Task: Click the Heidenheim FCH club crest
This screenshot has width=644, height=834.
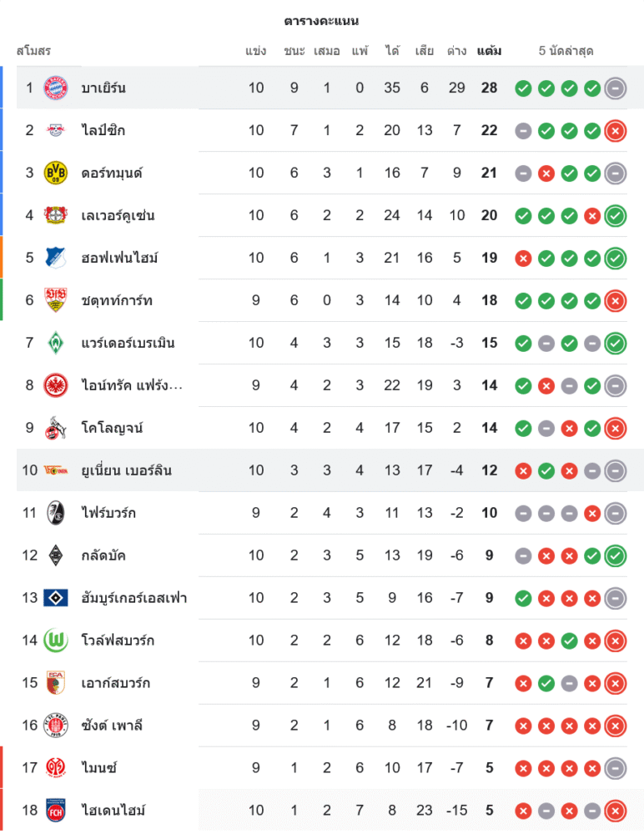Action: (55, 810)
